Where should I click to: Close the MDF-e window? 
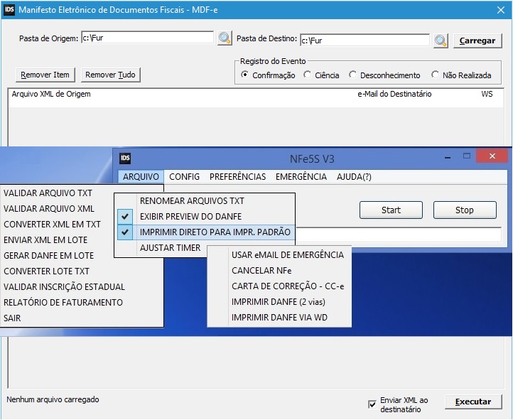click(501, 10)
